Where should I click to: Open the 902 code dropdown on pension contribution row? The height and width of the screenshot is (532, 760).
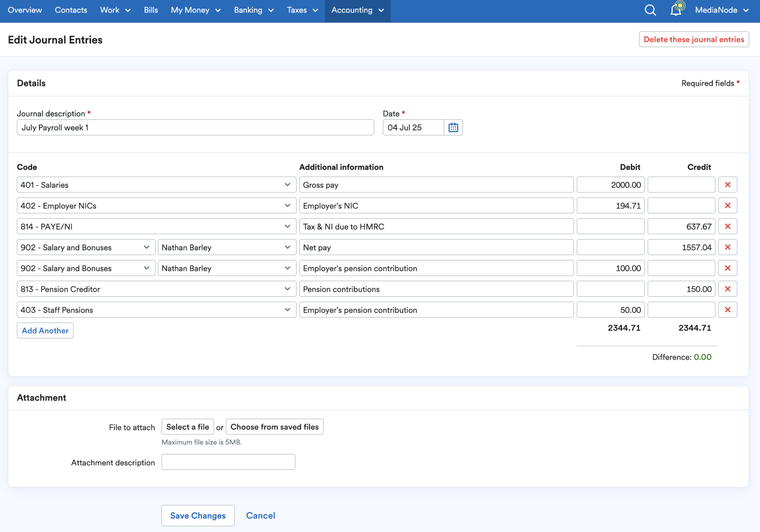[86, 268]
